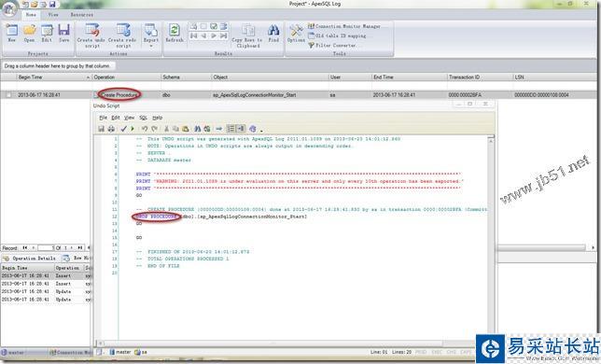Click the Filter Converter tool
The image size is (601, 364).
pyautogui.click(x=332, y=45)
